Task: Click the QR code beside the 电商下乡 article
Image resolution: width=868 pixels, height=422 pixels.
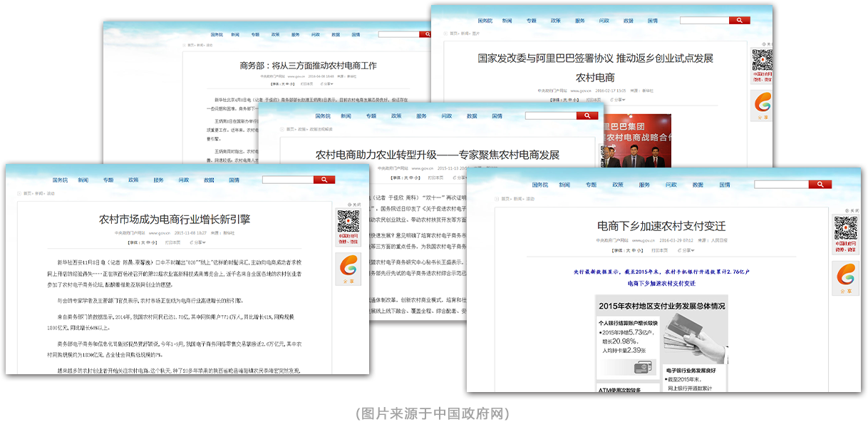Action: [846, 228]
